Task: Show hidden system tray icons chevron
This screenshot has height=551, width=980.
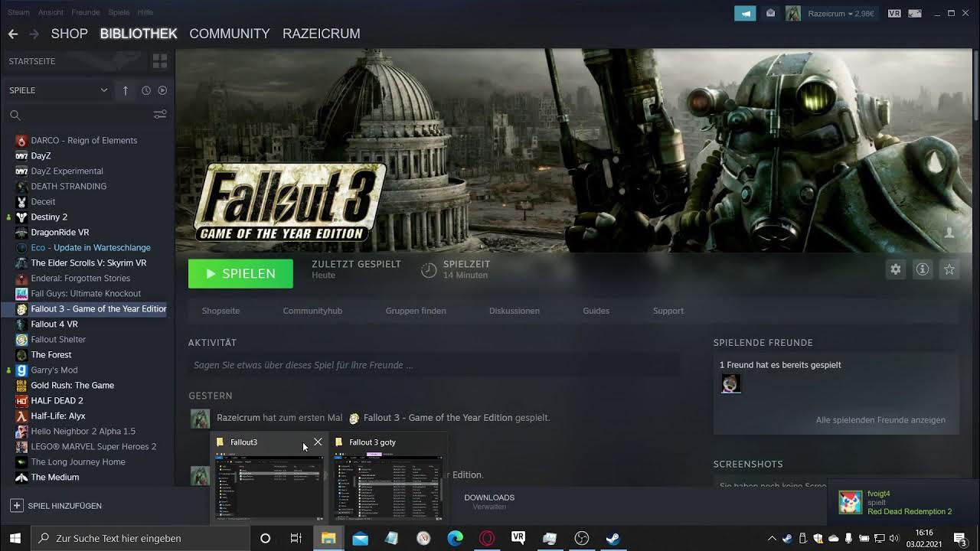Action: point(772,538)
